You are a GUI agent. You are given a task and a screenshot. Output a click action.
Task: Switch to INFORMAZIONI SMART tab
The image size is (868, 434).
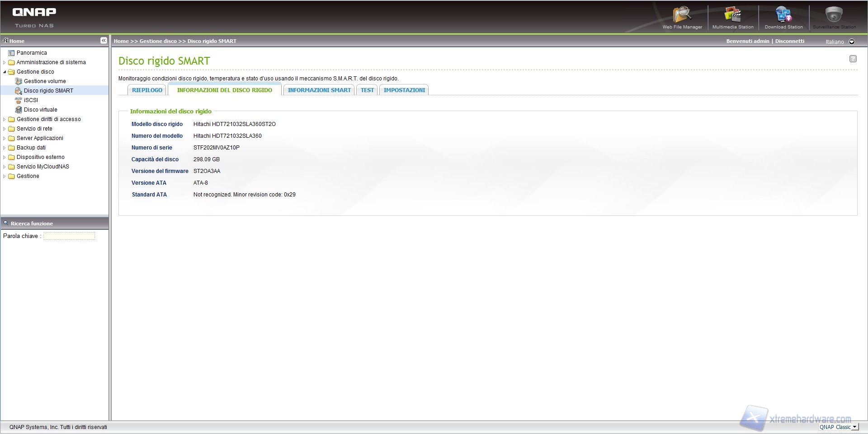coord(319,90)
